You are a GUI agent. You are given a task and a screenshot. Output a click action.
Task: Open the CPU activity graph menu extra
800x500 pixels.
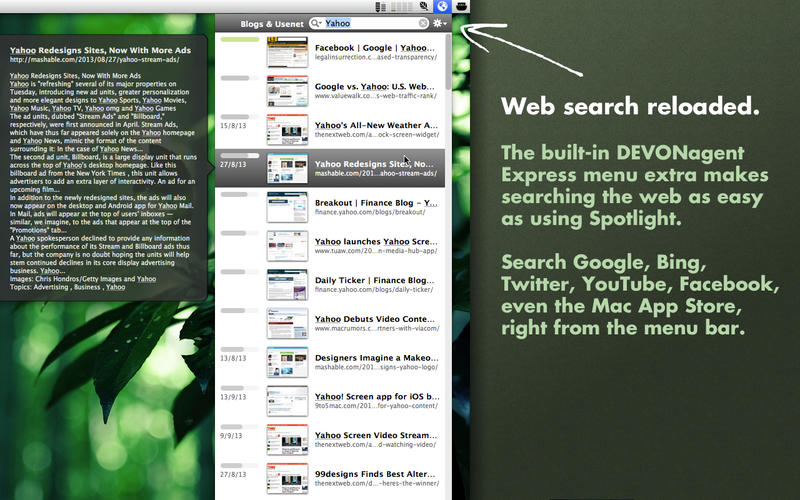[401, 6]
